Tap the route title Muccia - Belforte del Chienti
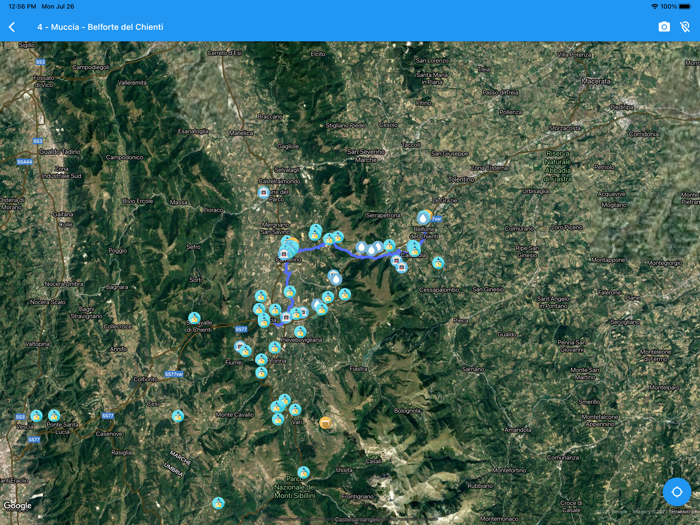This screenshot has height=525, width=700. (x=100, y=27)
